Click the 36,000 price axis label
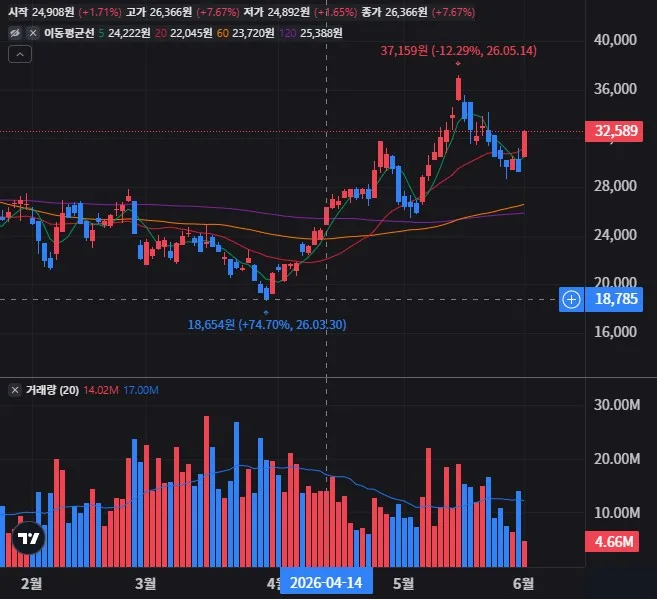The image size is (657, 599). 615,89
